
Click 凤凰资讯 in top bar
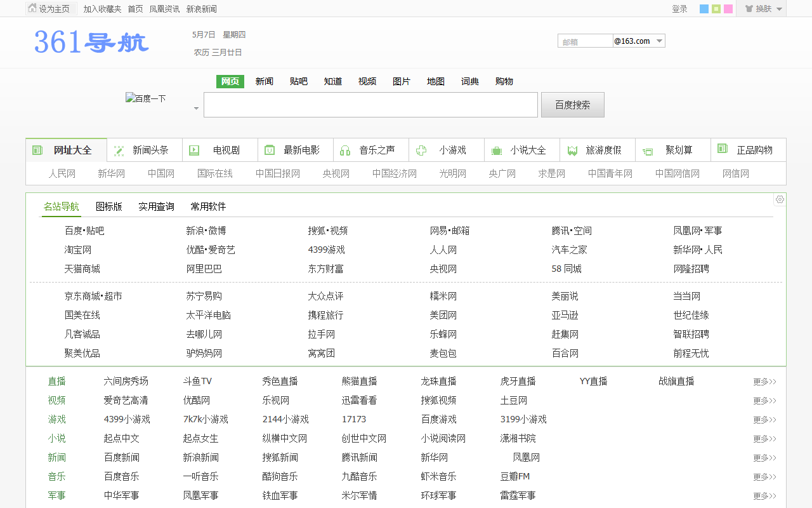[x=164, y=9]
